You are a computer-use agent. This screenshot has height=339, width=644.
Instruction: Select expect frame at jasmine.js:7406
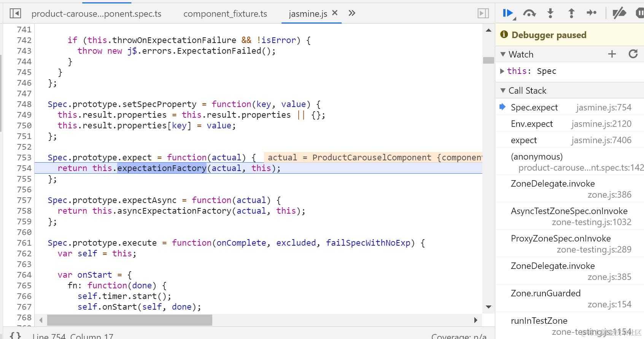pyautogui.click(x=570, y=140)
